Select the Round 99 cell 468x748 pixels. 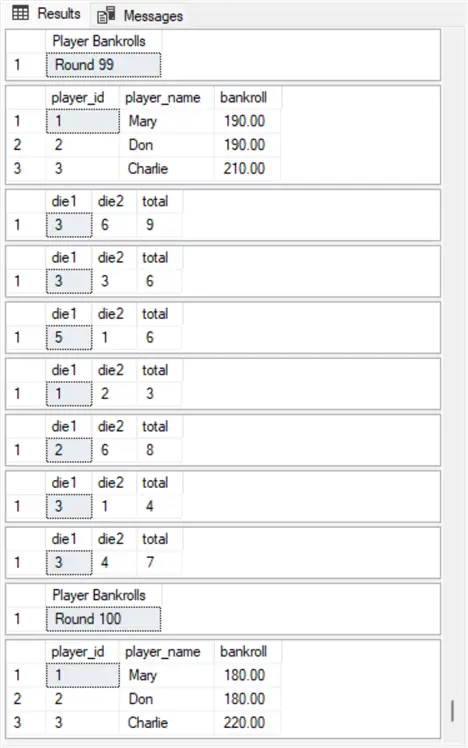(x=104, y=65)
